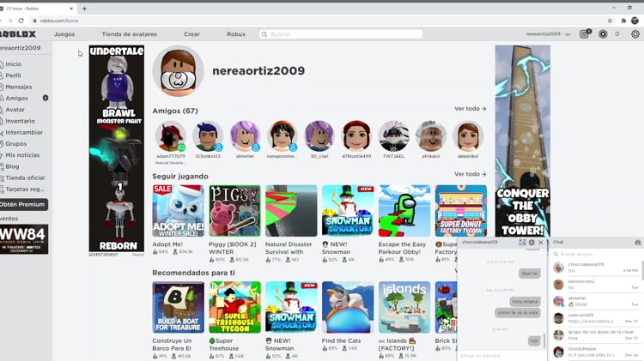Go forward with the browser arrow
Screen dimensions: 644x361
point(9,21)
